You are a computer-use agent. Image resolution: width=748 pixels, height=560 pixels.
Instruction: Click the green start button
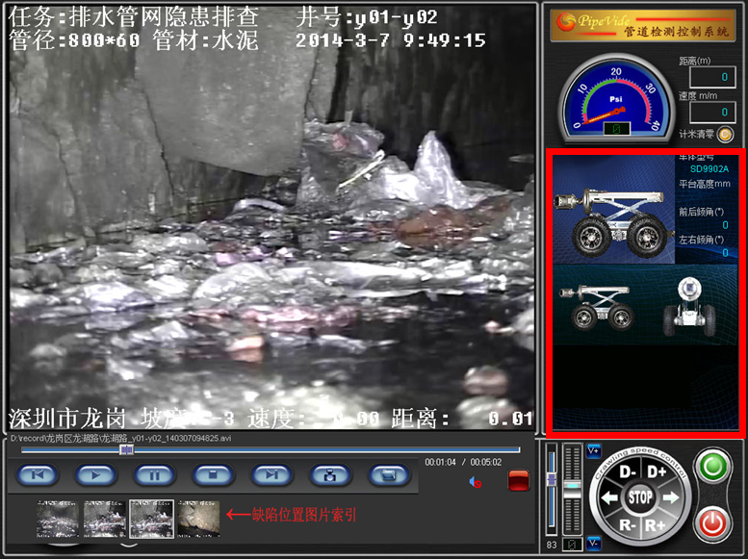713,466
